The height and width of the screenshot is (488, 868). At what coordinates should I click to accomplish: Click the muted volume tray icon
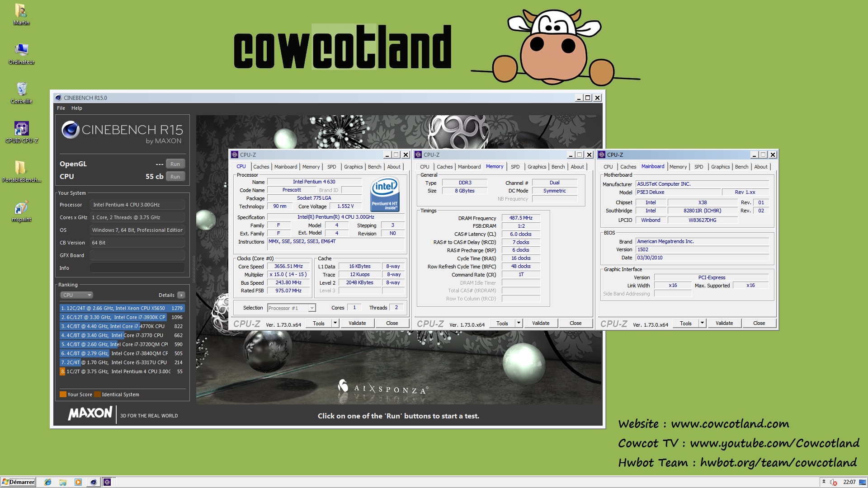(834, 482)
